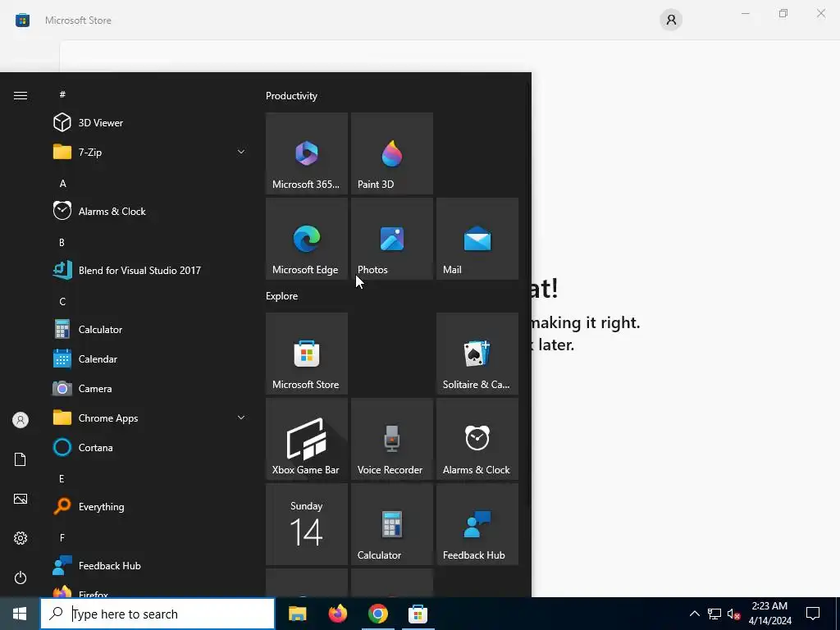The height and width of the screenshot is (630, 840).
Task: Click the Feedback Hub tile
Action: coord(477,524)
